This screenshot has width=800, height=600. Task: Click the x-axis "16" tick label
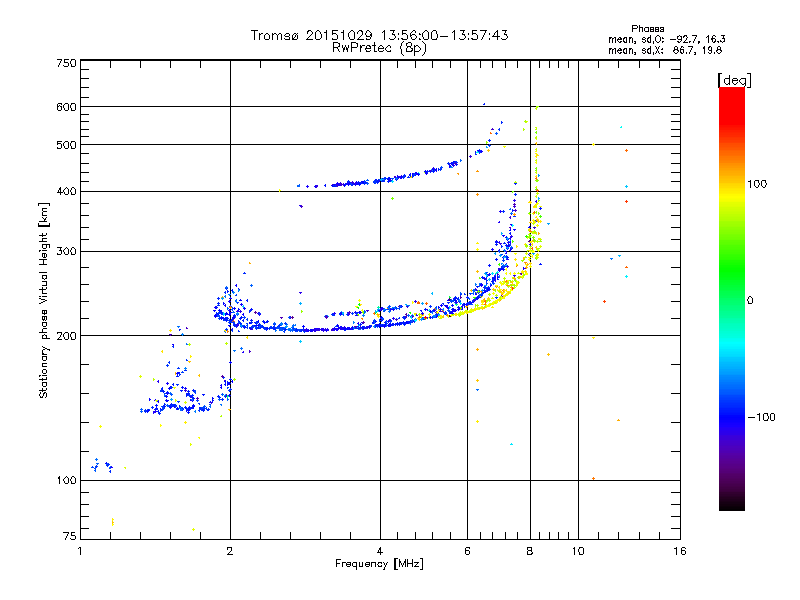(680, 551)
